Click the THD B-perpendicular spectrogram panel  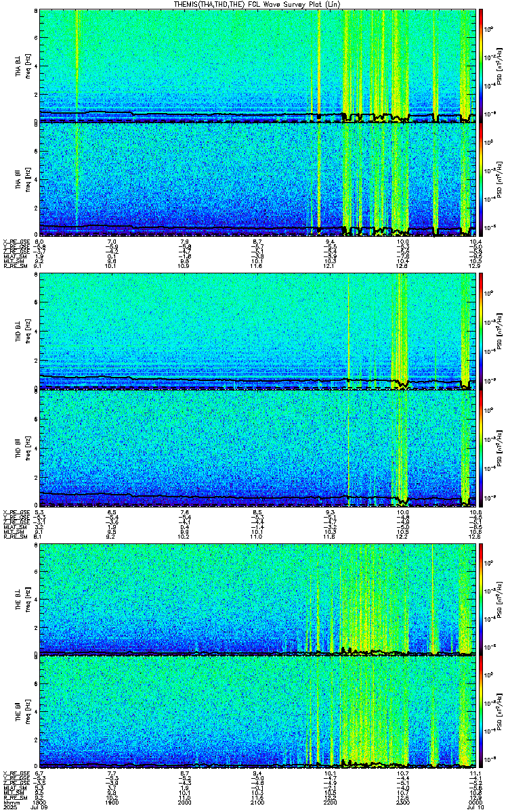click(x=258, y=330)
